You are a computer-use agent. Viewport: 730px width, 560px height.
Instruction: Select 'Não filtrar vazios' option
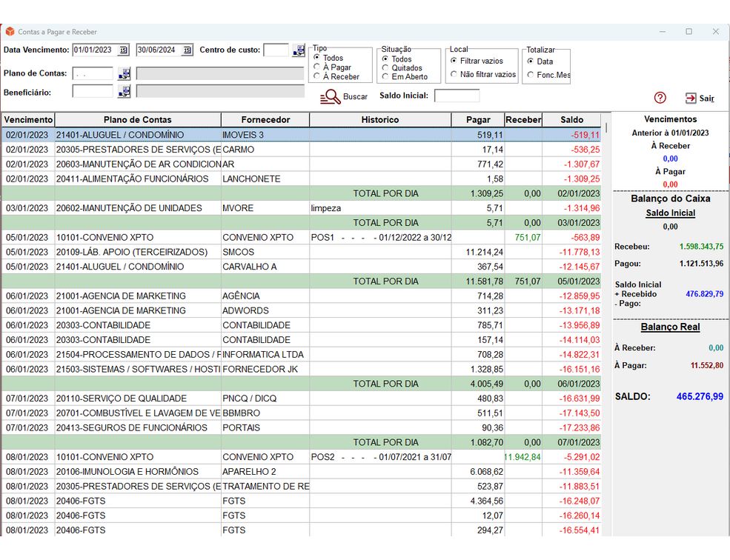coord(454,74)
